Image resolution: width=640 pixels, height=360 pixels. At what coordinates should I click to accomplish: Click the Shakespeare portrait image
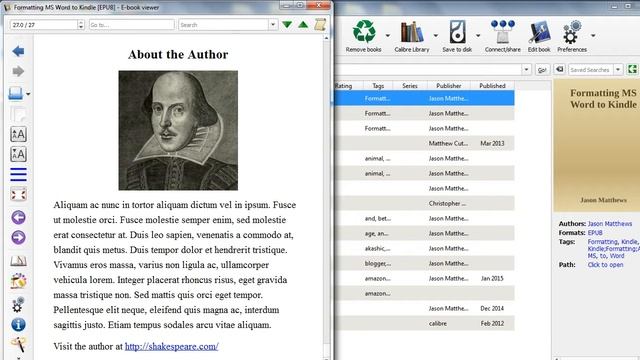[x=178, y=130]
